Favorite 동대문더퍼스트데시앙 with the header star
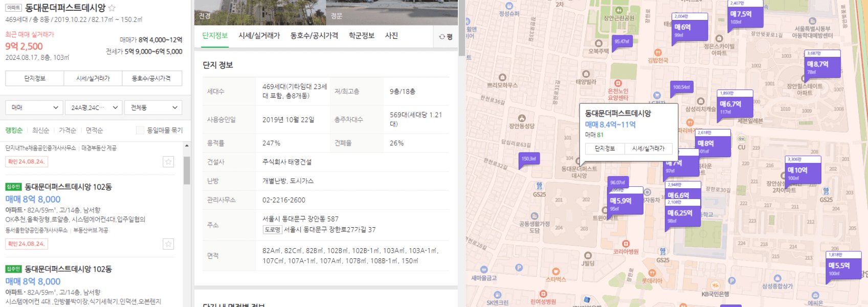 (x=112, y=8)
